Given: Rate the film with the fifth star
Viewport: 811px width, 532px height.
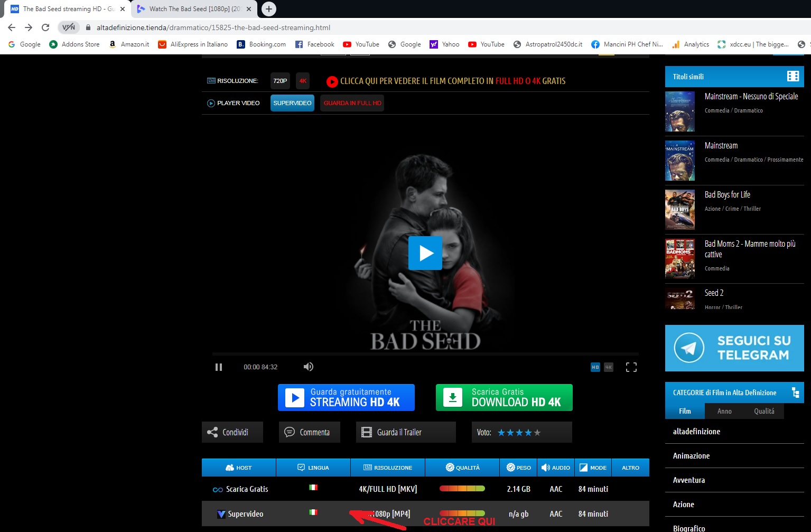Looking at the screenshot, I should click(537, 433).
